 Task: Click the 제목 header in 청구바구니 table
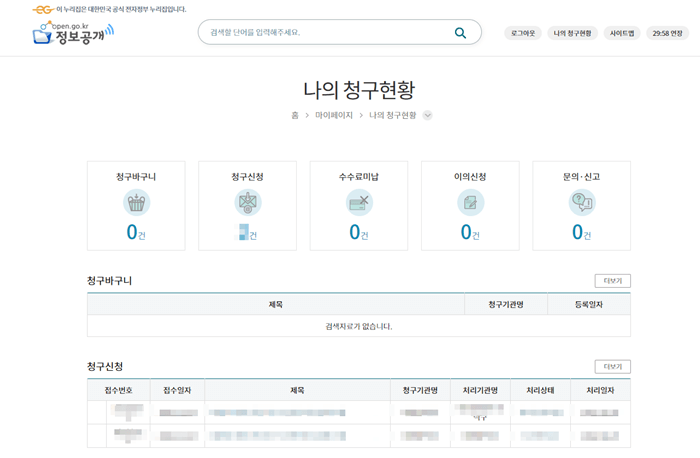coord(275,304)
